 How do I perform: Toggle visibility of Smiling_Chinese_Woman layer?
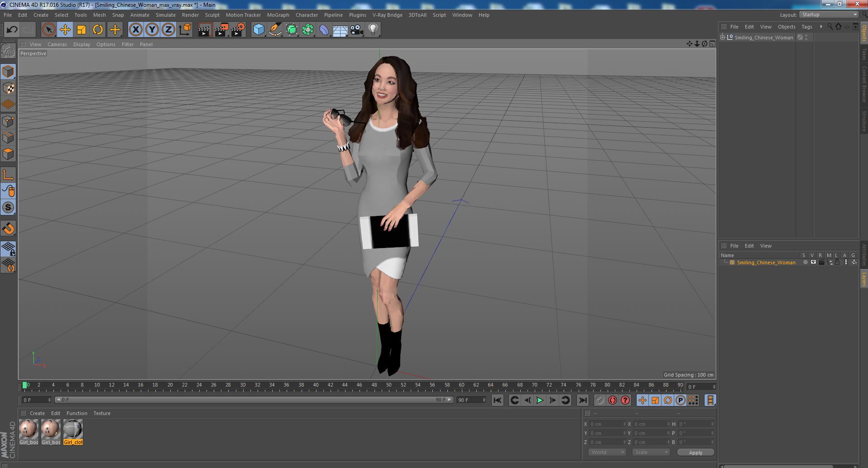[x=813, y=263]
